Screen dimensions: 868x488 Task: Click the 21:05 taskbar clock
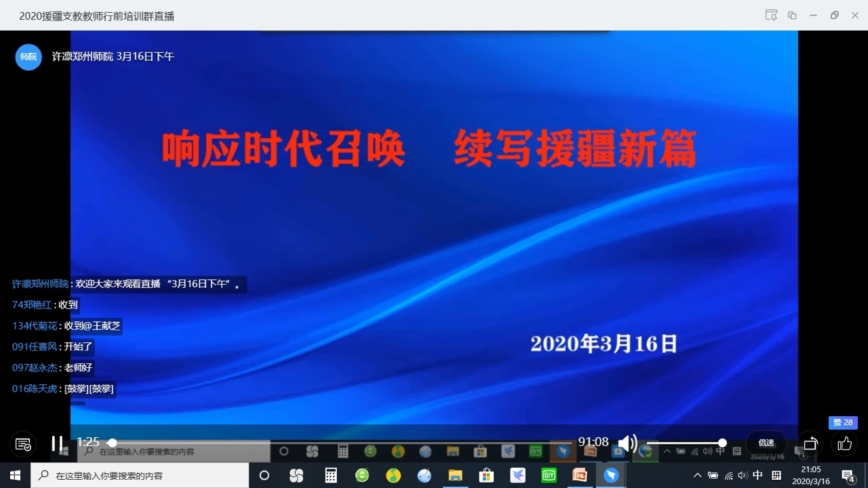pyautogui.click(x=810, y=475)
